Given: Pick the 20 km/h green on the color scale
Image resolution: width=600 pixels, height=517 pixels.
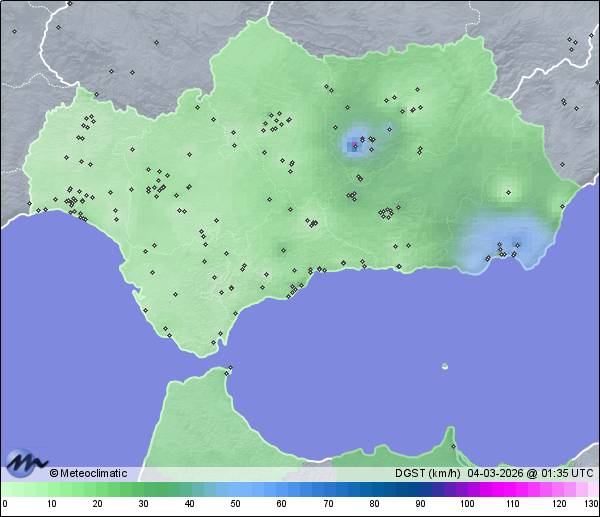Looking at the screenshot, I should [x=98, y=489].
